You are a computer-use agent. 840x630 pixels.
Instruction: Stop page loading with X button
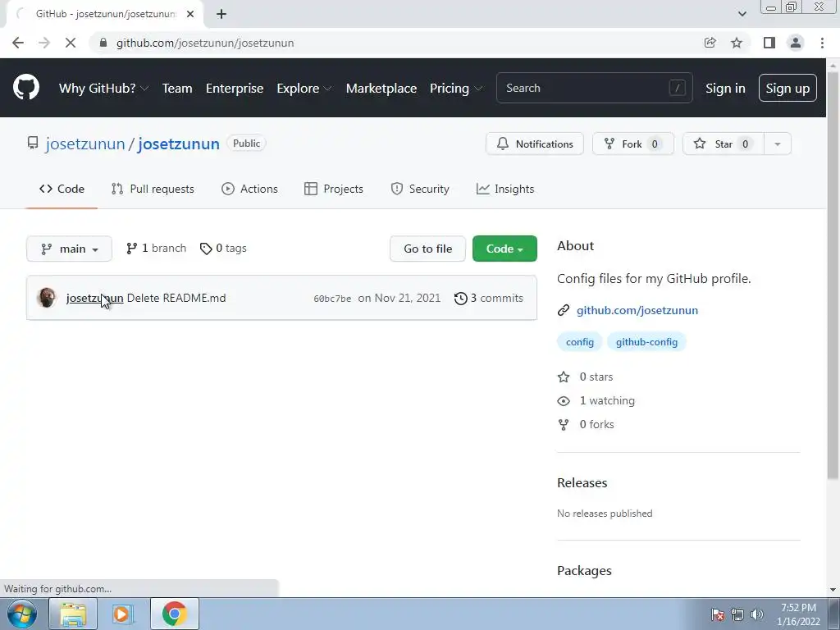point(71,43)
